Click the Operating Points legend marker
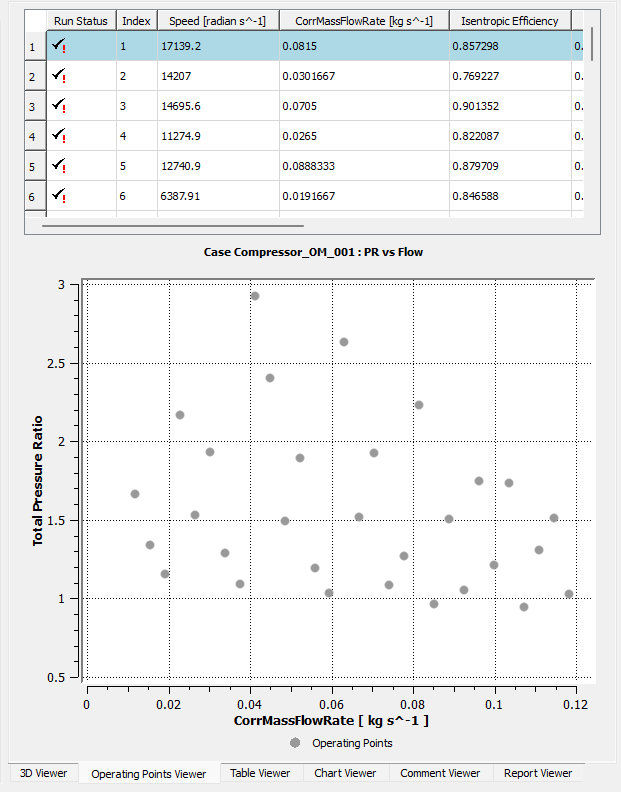 (295, 742)
